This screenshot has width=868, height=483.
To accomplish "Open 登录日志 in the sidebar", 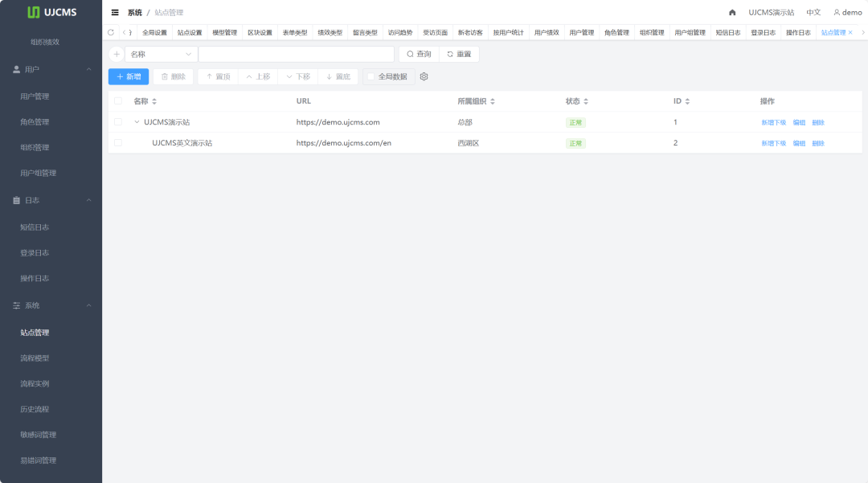I will coord(35,252).
